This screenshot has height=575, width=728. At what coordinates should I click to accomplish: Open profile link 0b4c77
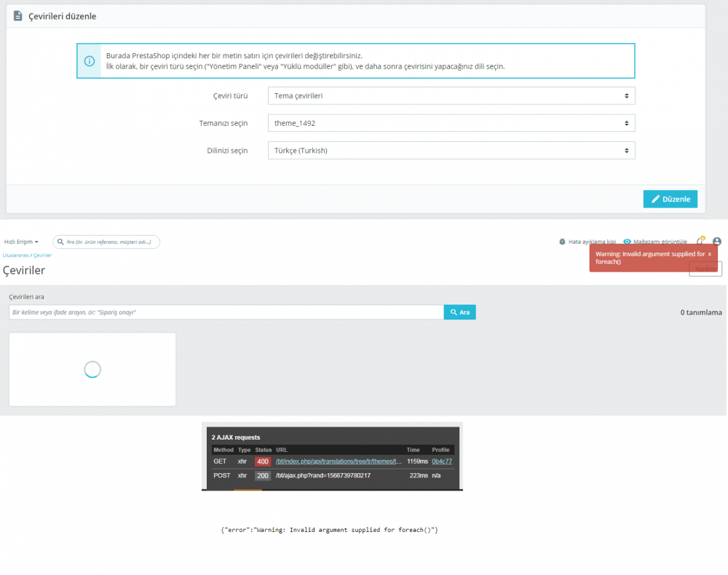point(442,461)
